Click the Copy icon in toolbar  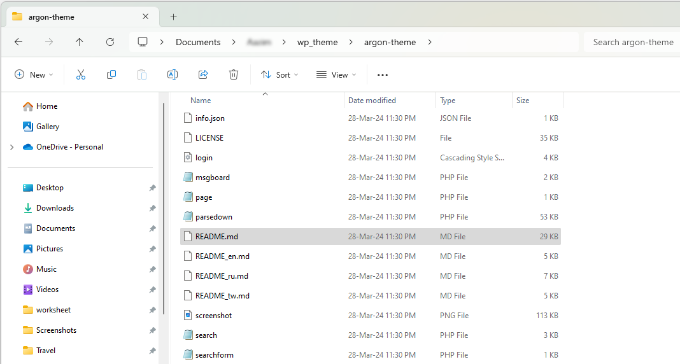point(111,75)
